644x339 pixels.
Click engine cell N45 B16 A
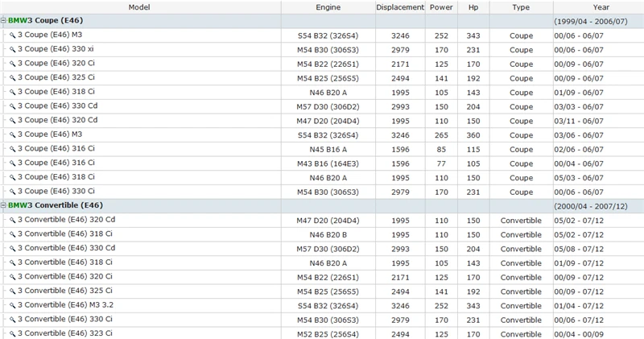pos(328,150)
